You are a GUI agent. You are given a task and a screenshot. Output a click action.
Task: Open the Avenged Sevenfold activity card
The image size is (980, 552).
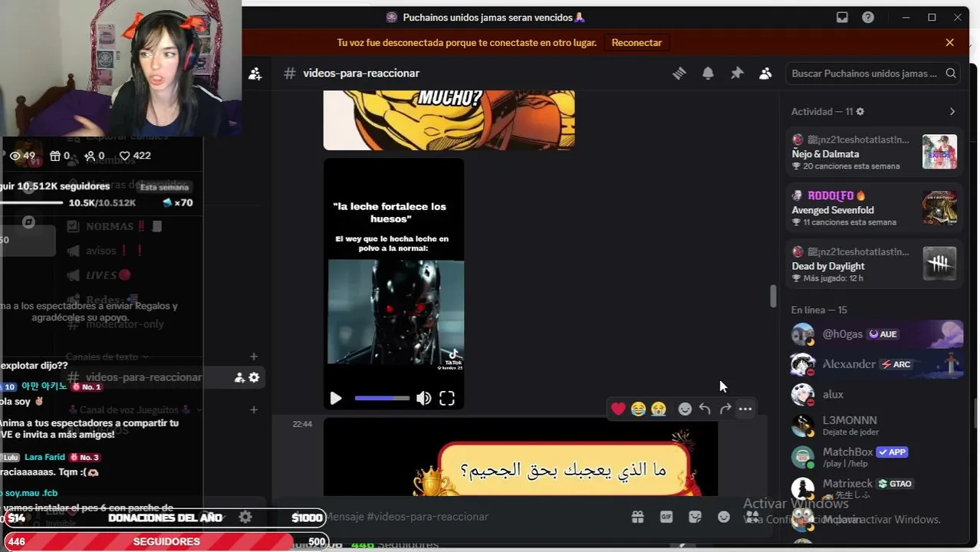[874, 209]
